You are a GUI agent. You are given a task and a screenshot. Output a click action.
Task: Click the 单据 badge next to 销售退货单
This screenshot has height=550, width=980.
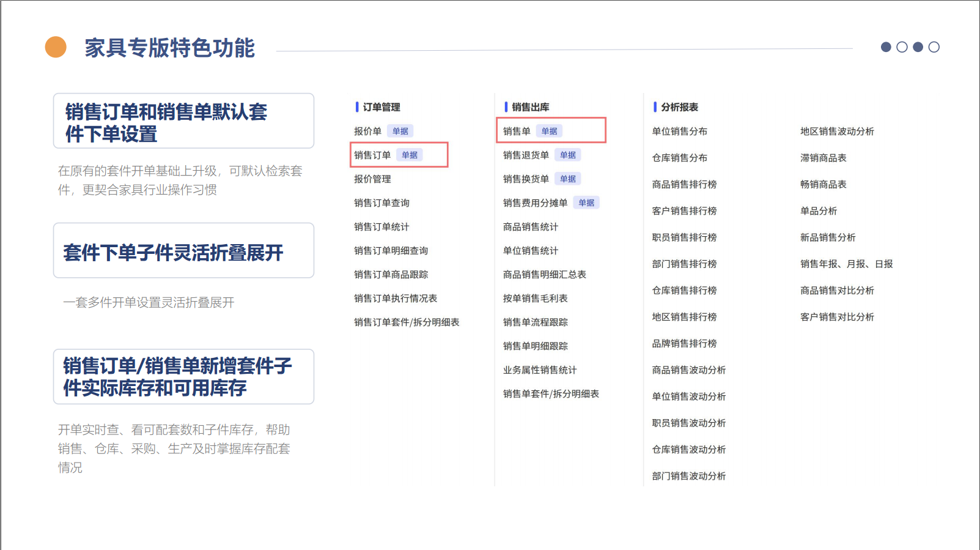tap(567, 155)
